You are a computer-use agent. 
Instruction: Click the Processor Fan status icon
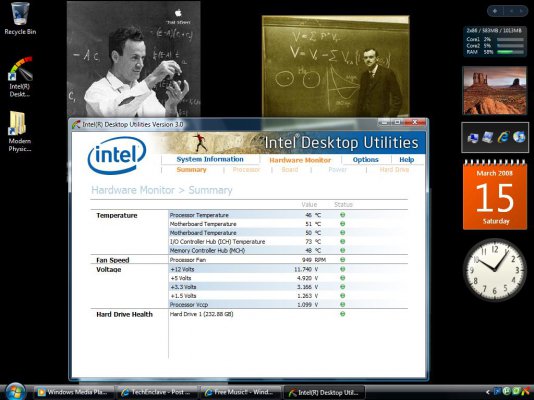pyautogui.click(x=343, y=259)
